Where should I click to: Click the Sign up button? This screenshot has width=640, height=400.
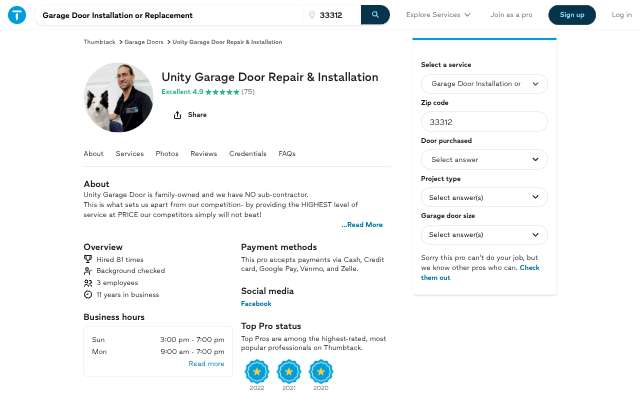coord(572,15)
